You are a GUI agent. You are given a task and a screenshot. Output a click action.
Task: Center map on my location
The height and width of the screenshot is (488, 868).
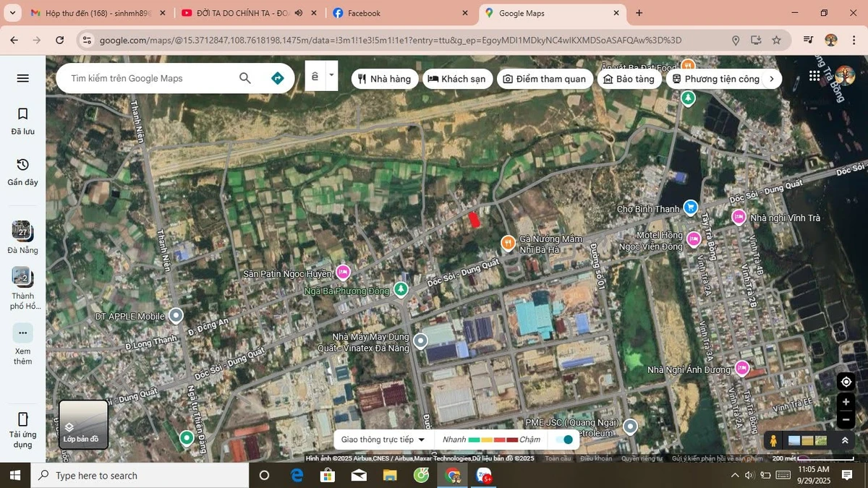pos(846,382)
